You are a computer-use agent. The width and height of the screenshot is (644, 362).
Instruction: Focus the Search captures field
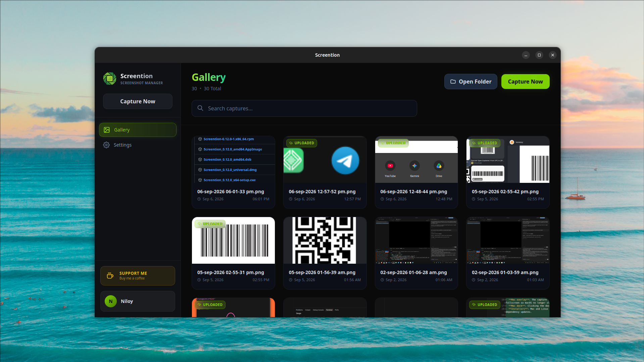tap(304, 108)
